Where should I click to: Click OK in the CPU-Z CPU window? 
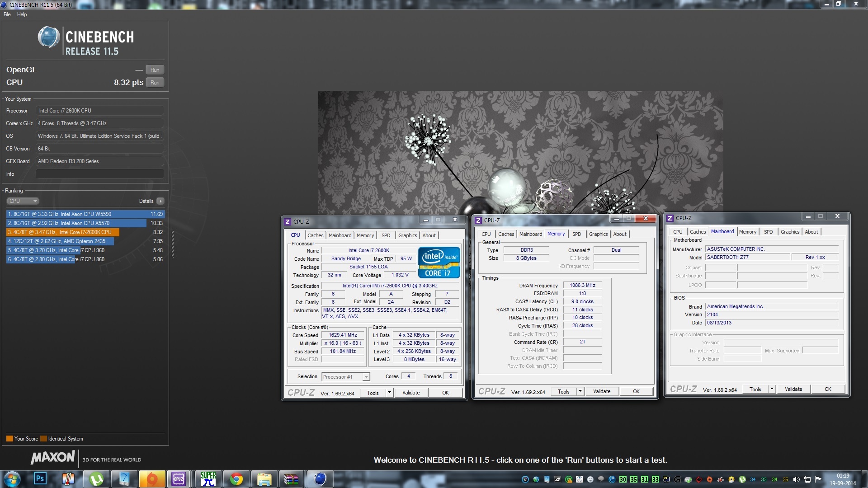tap(445, 393)
